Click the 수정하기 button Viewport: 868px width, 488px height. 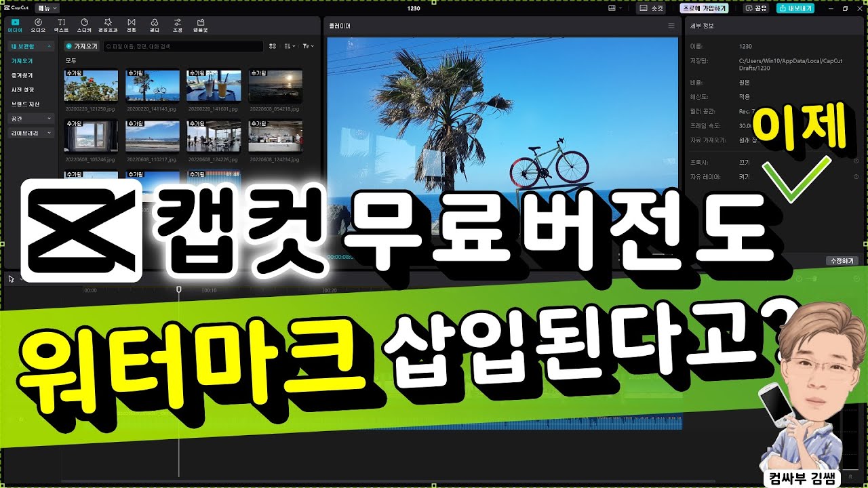point(842,261)
